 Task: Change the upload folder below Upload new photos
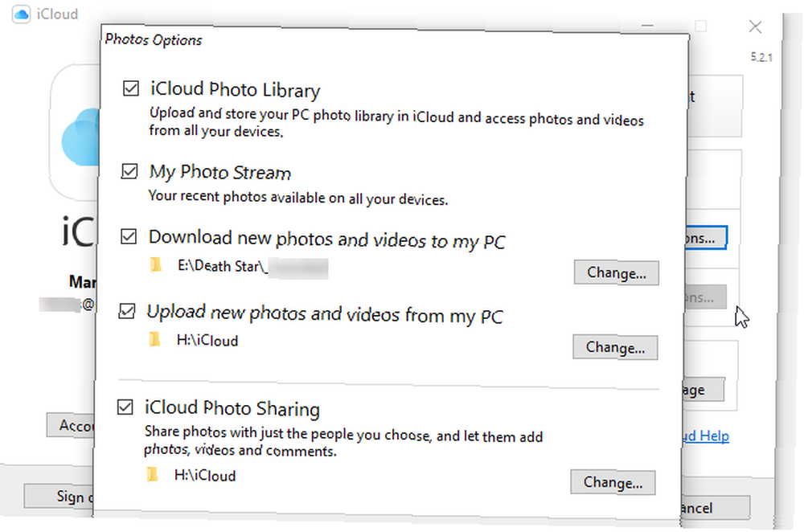[615, 347]
